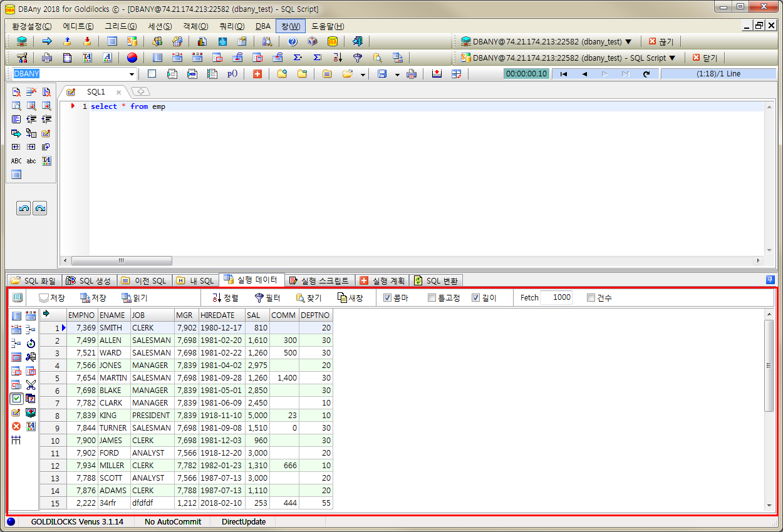Click the blue floppy disk save icon
Screen dimensions: 783x532
tap(382, 74)
